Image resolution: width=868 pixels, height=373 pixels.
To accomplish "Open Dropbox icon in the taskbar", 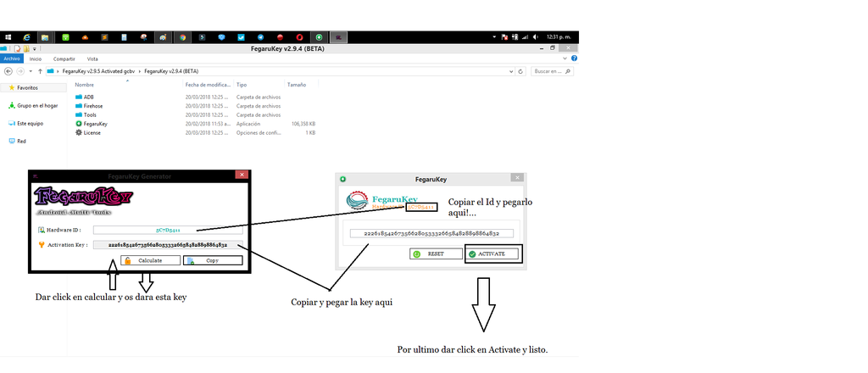I will pos(222,37).
